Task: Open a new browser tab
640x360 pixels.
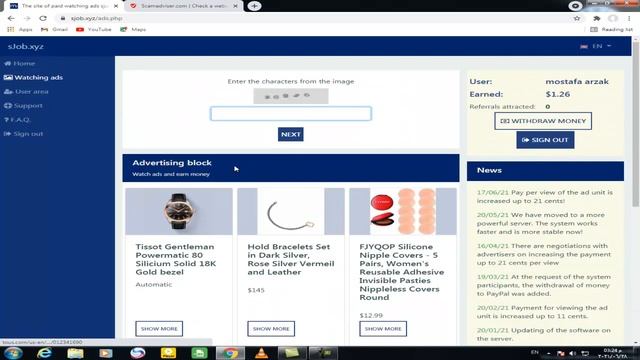Action: tap(254, 6)
